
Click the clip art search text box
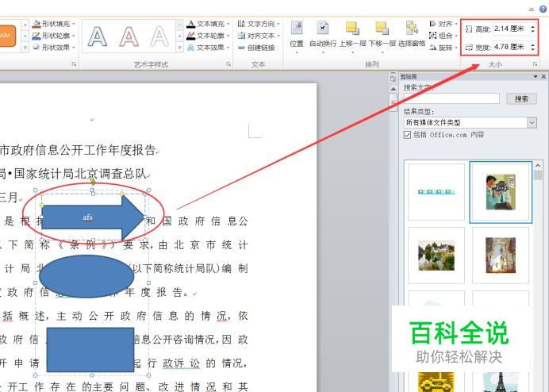point(451,98)
